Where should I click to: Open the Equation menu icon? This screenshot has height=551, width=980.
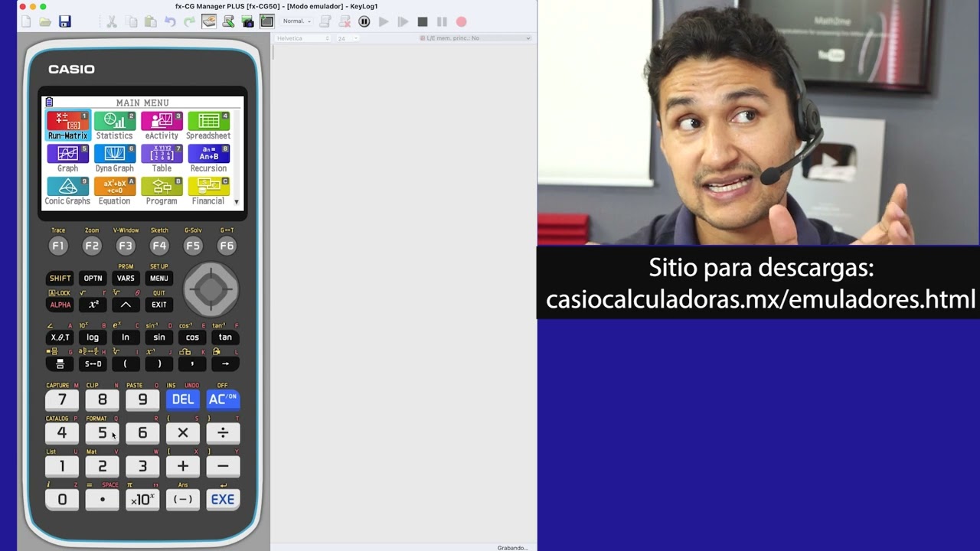tap(114, 191)
